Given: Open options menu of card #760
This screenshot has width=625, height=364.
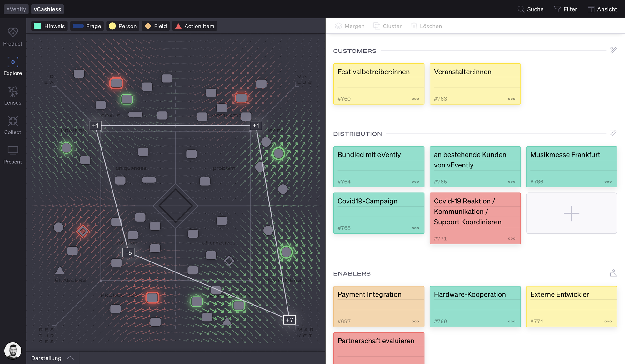Looking at the screenshot, I should [x=415, y=99].
